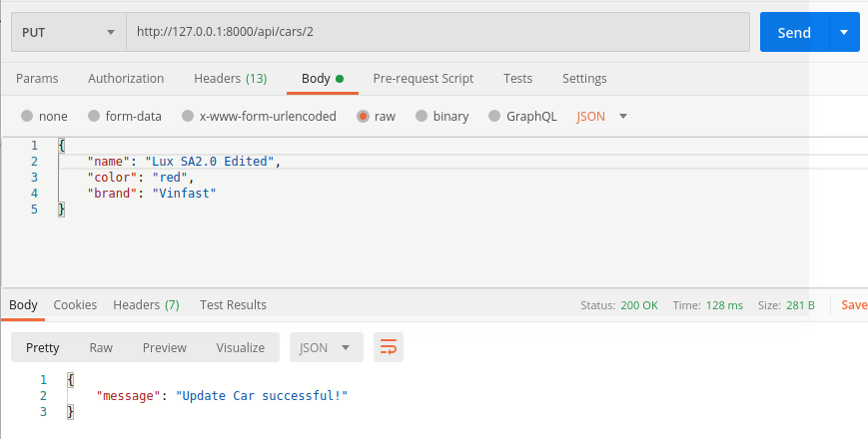Viewport: 868px width, 439px height.
Task: Select the none body radio button
Action: pos(27,116)
